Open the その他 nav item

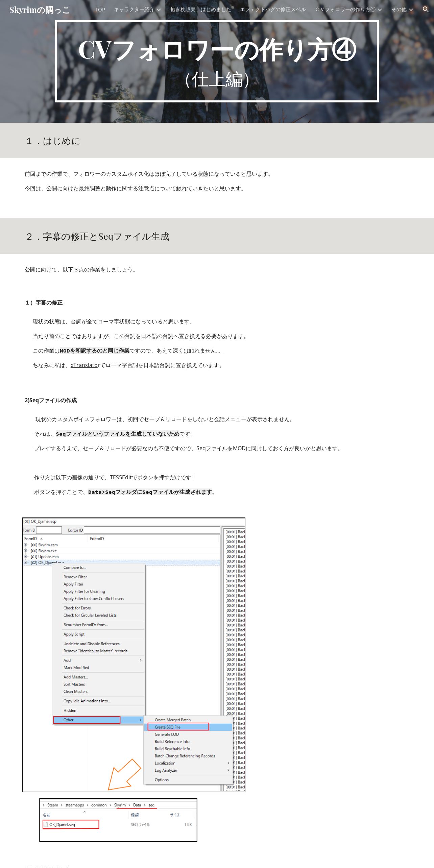pyautogui.click(x=399, y=9)
